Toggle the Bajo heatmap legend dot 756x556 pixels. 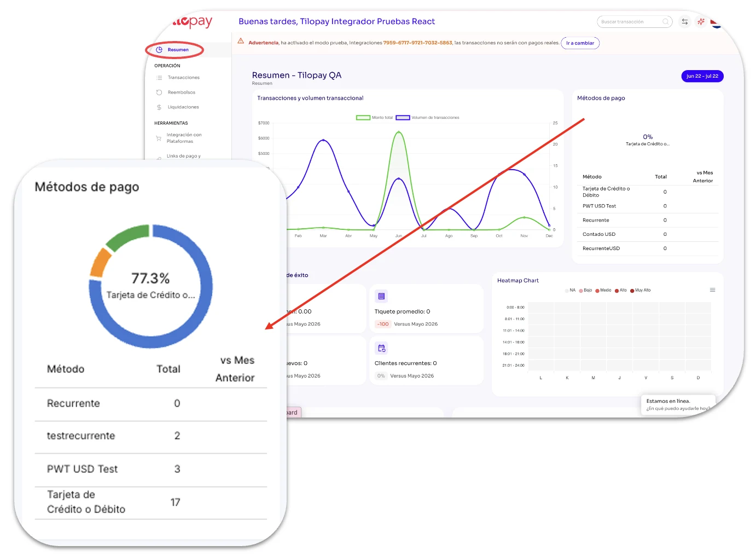tap(581, 291)
